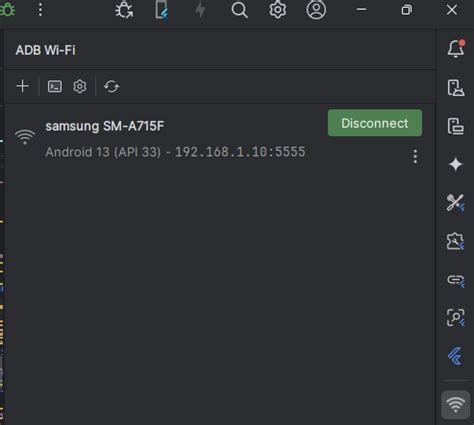This screenshot has height=425, width=474.
Task: Open samsung SM-A715F three-dot options menu
Action: pyautogui.click(x=415, y=156)
